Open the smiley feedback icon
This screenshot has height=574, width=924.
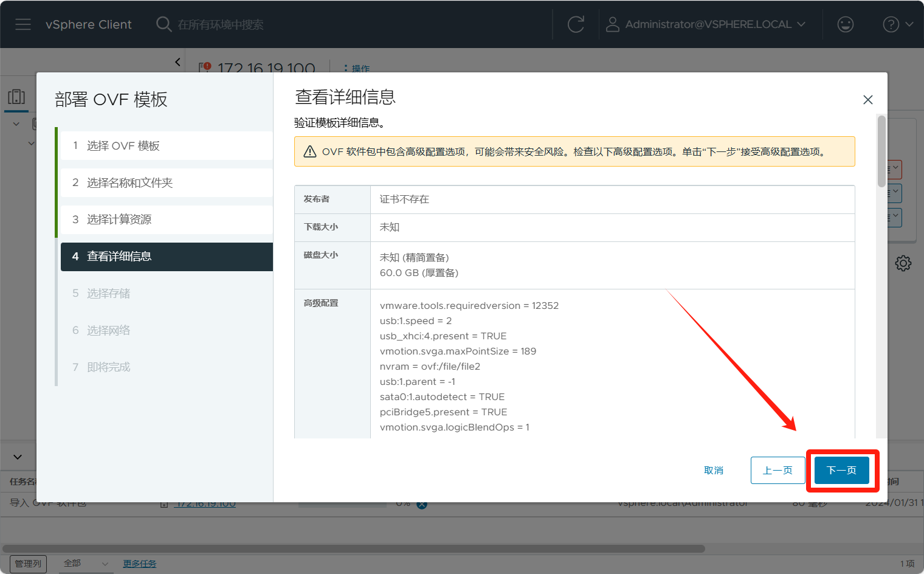[x=845, y=24]
